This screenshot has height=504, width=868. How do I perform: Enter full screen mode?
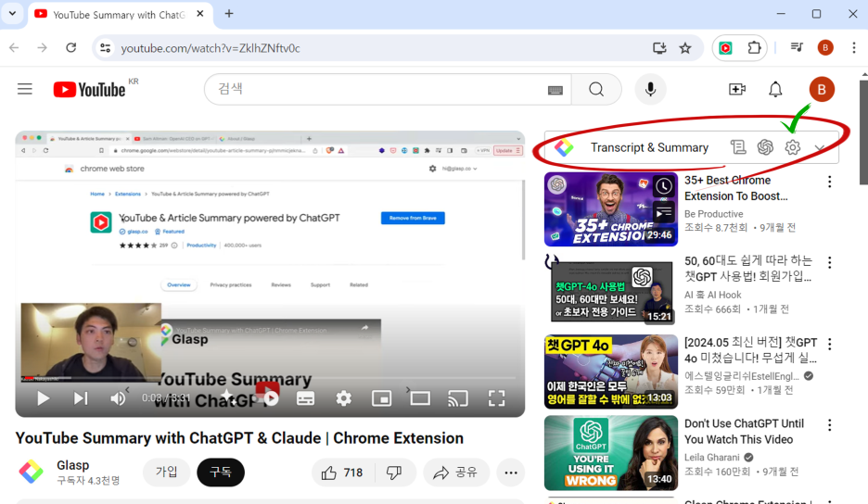coord(496,398)
